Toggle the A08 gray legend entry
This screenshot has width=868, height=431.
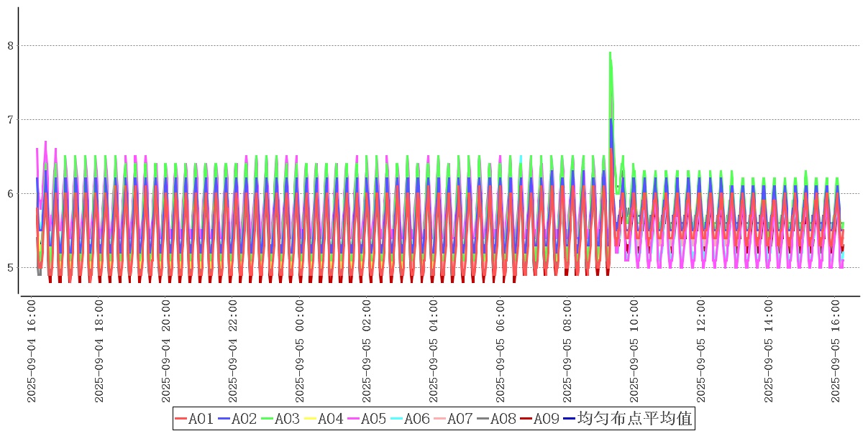tap(496, 419)
